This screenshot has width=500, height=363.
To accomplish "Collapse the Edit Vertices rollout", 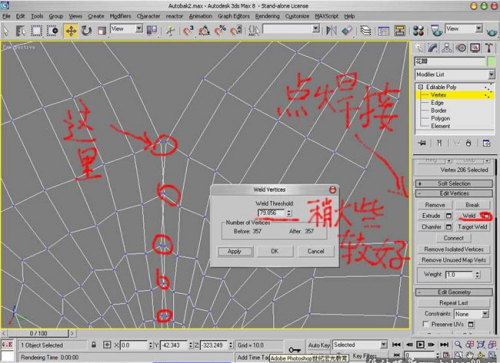I will click(x=454, y=193).
